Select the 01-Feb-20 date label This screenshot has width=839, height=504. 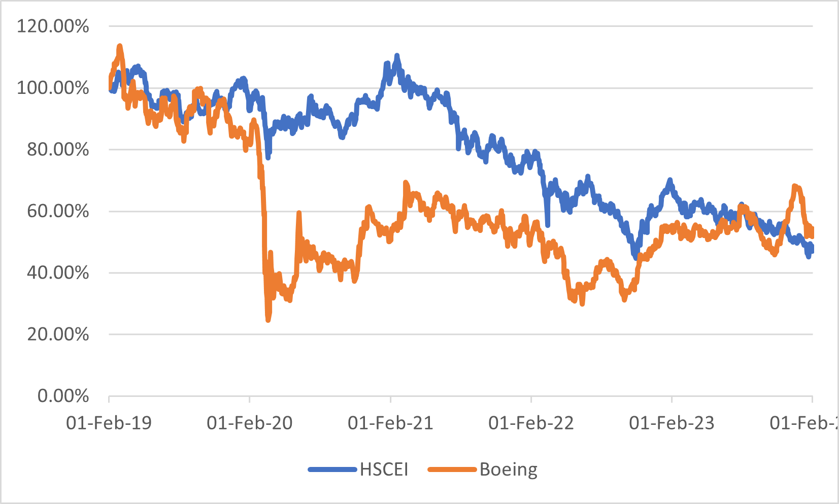250,423
